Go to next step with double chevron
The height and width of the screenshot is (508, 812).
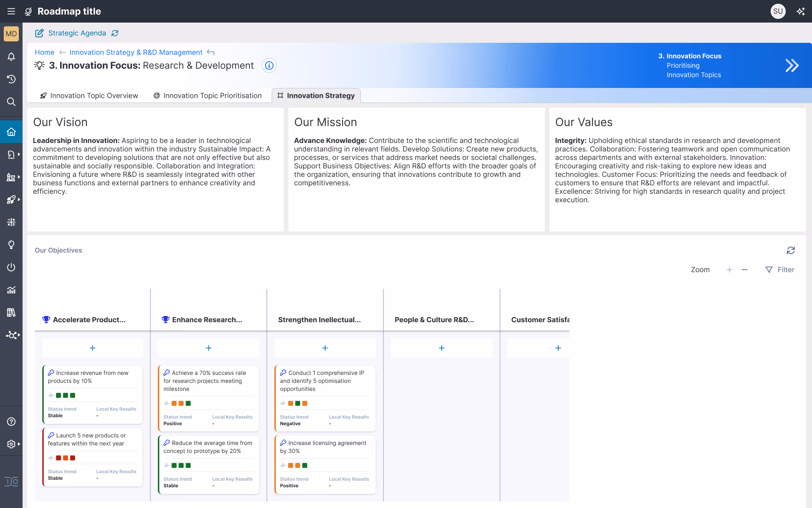(792, 65)
